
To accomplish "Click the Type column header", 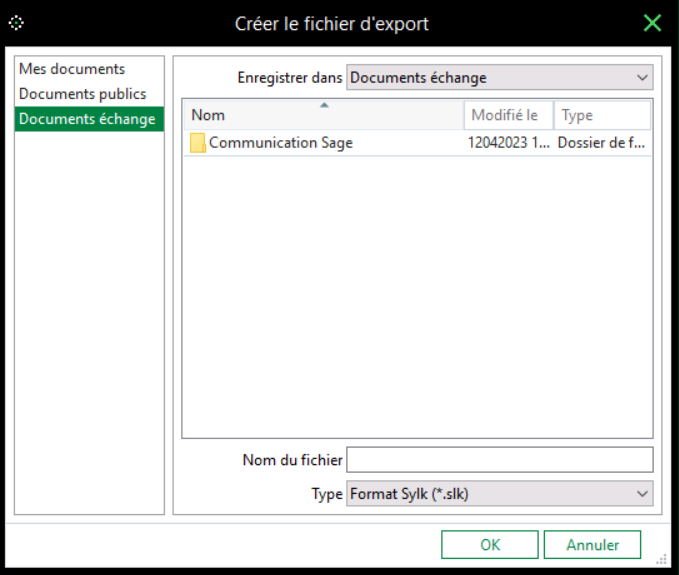I will tap(601, 115).
